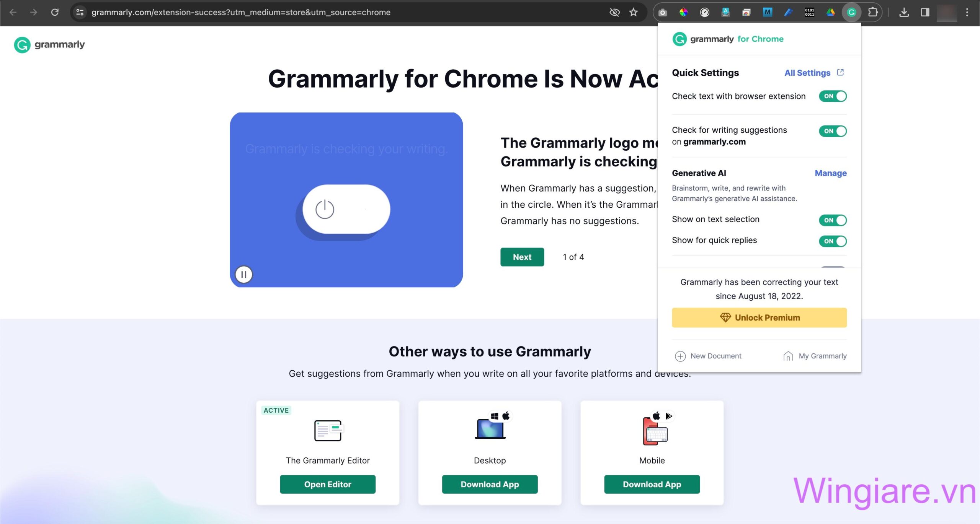Click Download App button for Desktop
This screenshot has height=524, width=980.
coord(490,484)
